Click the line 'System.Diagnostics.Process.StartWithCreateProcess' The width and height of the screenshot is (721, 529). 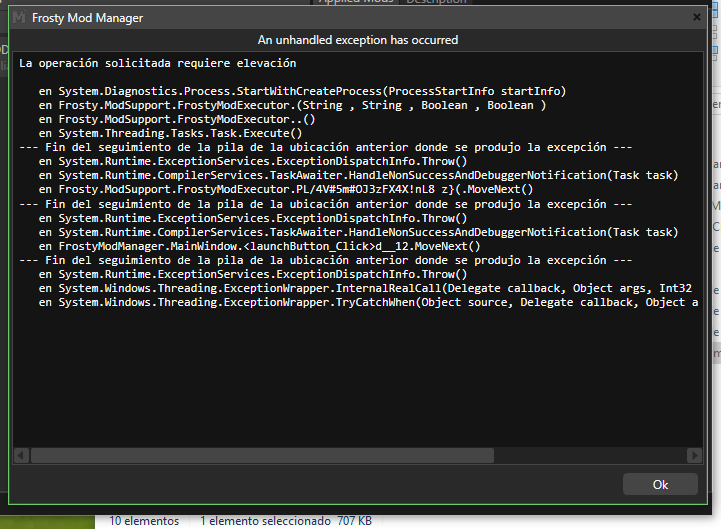point(302,91)
